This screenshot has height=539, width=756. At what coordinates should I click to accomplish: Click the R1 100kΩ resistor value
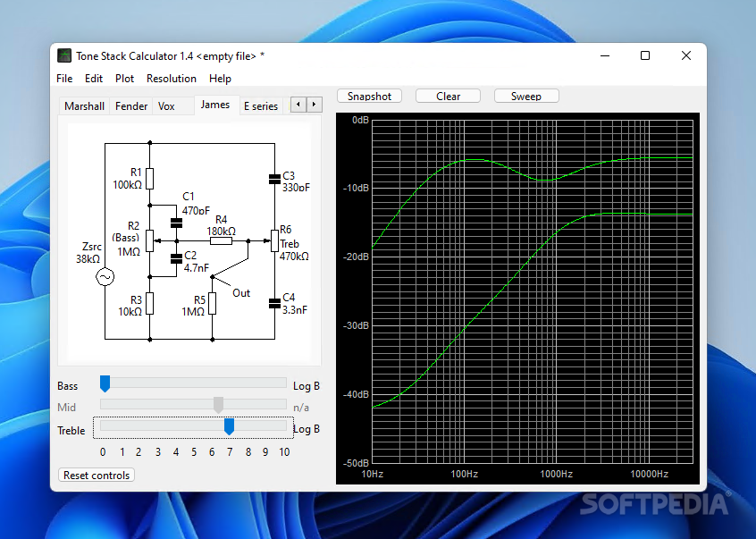[127, 185]
